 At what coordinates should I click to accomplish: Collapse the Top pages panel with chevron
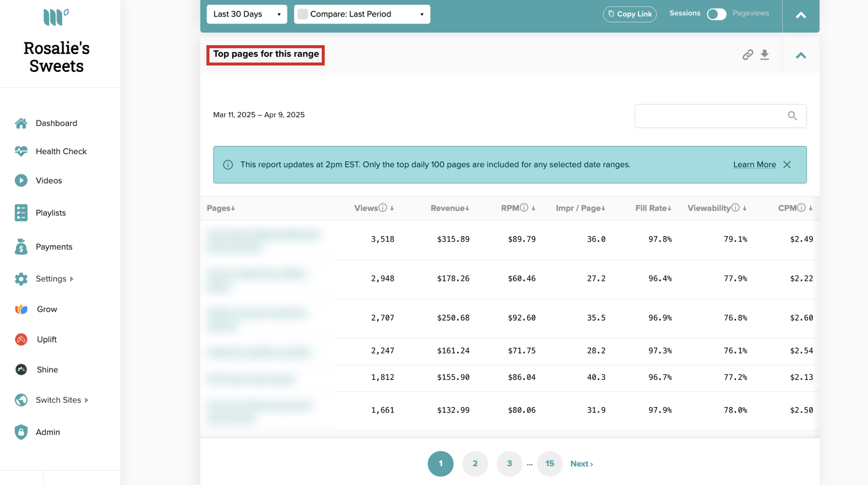coord(801,55)
